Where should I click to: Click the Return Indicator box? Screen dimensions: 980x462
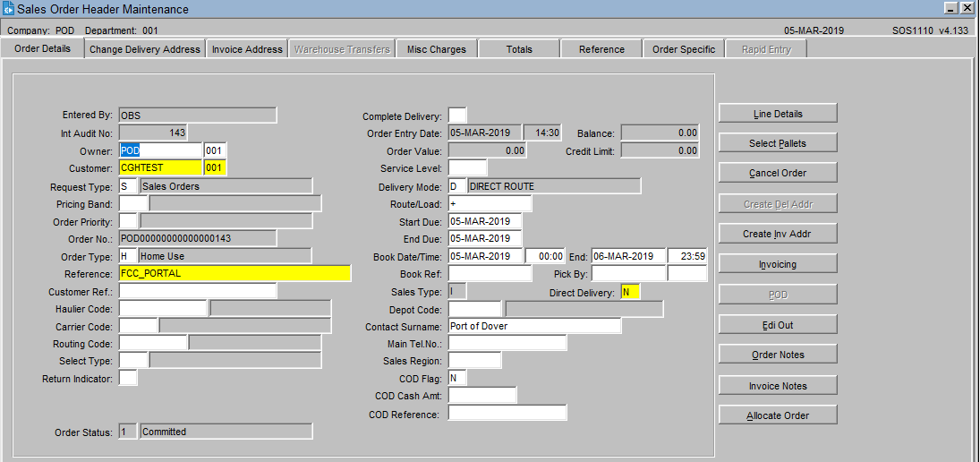pos(128,378)
